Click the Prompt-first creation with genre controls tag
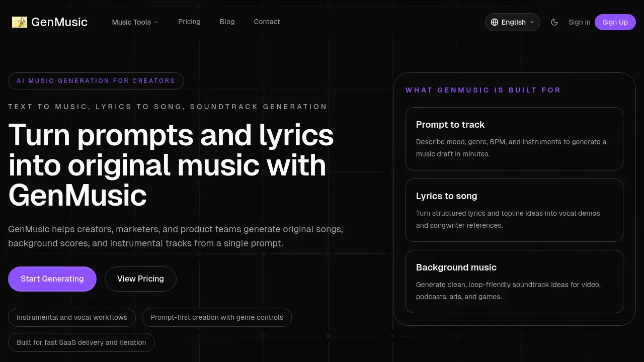This screenshot has height=362, width=644. click(x=217, y=317)
